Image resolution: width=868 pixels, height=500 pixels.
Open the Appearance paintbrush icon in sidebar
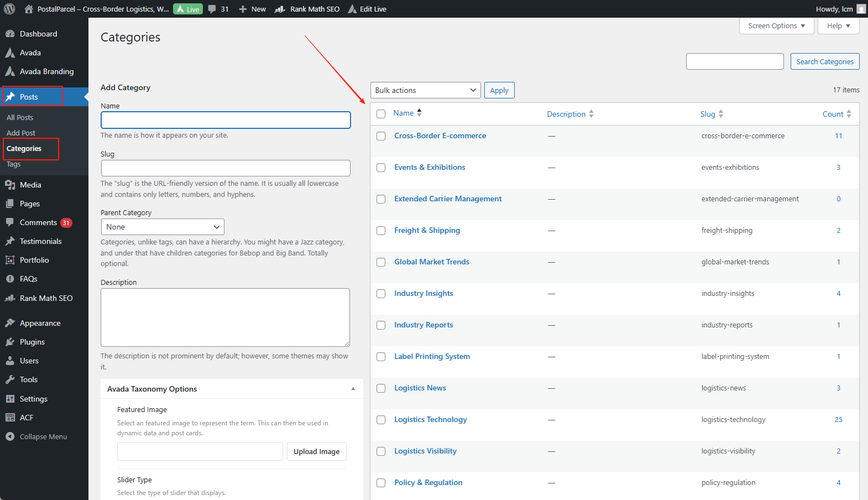pyautogui.click(x=10, y=323)
